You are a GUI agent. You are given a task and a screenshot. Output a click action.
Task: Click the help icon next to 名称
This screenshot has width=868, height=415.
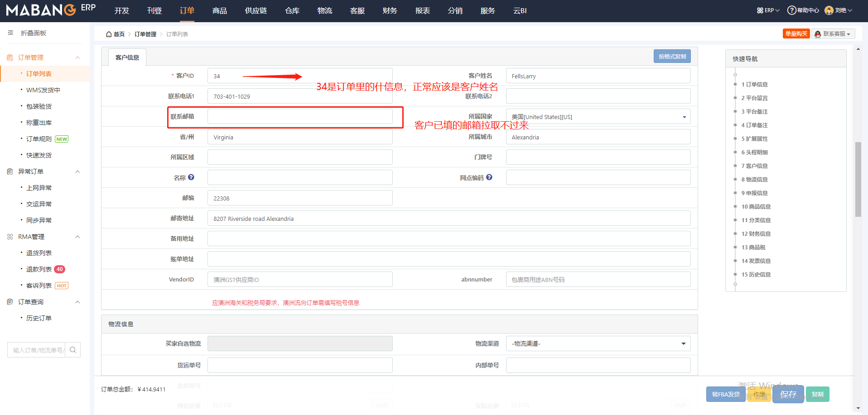coord(191,177)
